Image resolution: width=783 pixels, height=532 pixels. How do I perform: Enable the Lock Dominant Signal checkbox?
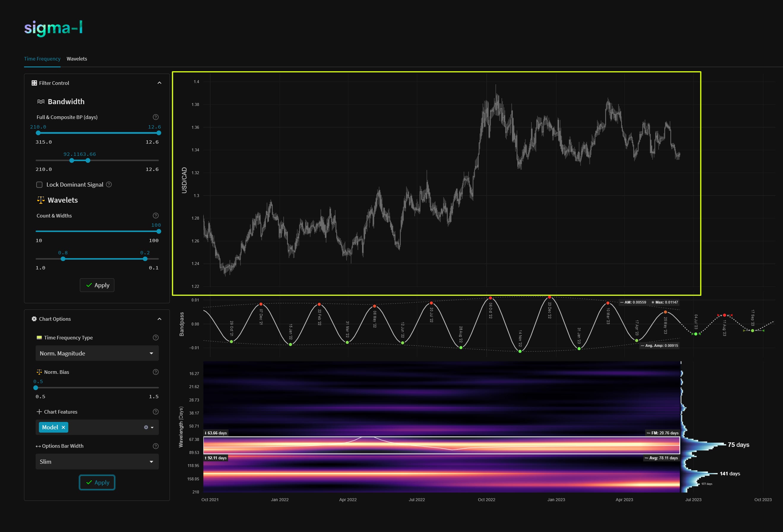coord(39,185)
